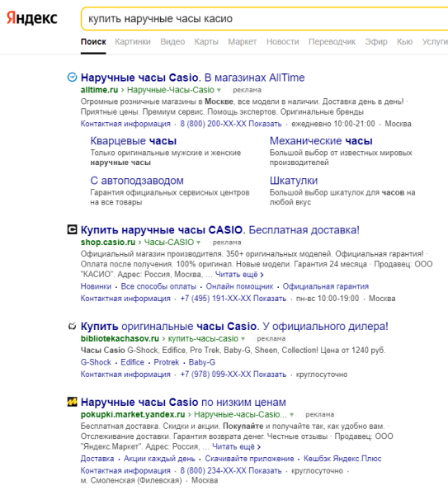Expand Читать ещё in the Яндекс.Маркет snippet

click(x=236, y=446)
